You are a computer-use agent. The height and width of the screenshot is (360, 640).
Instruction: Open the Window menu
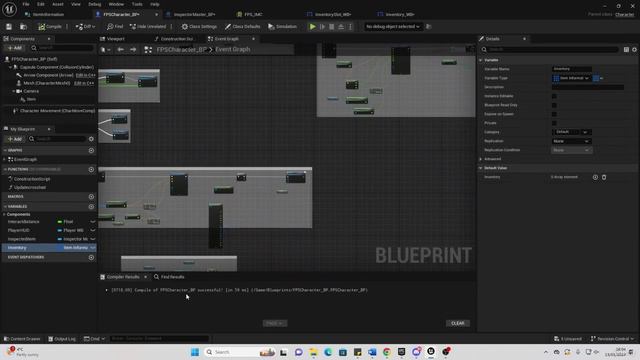tap(116, 4)
